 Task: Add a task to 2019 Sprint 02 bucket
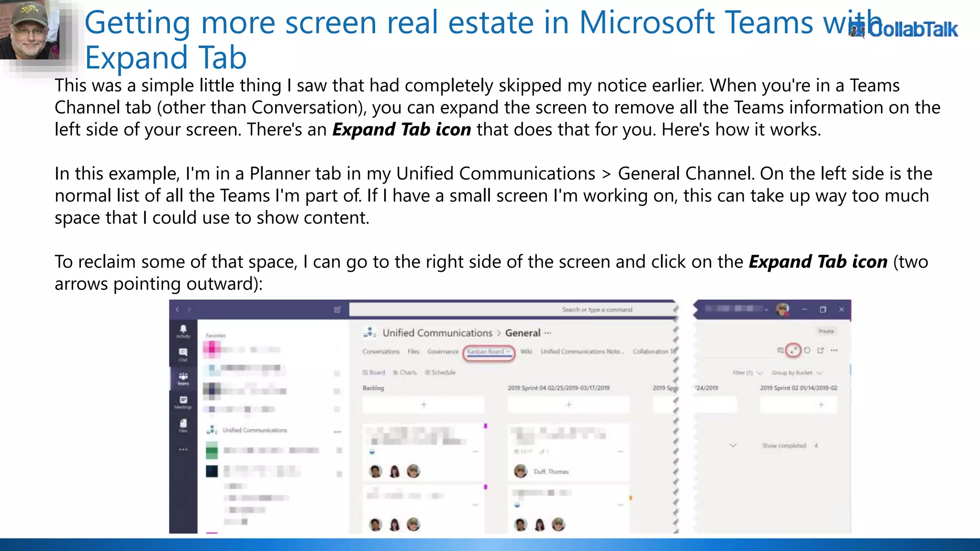(799, 405)
